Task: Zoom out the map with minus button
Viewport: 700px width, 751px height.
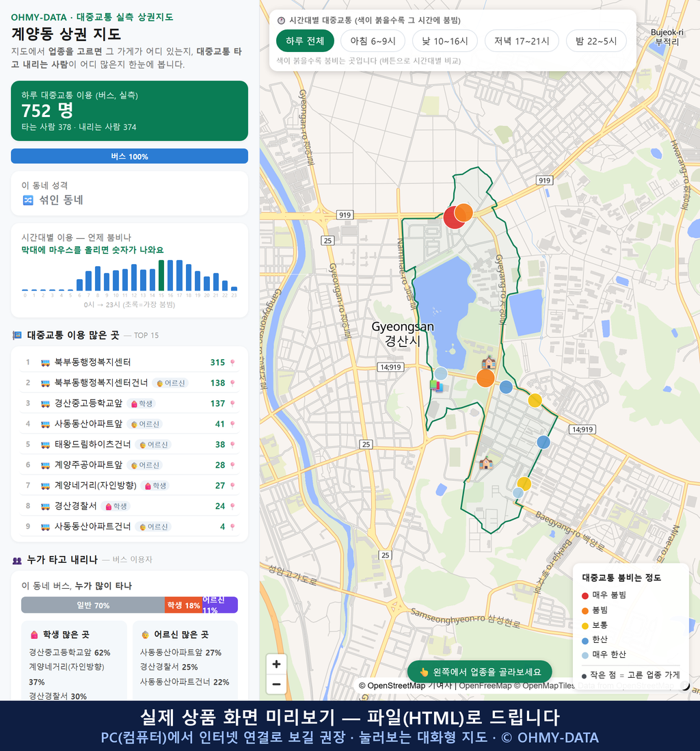Action: click(x=276, y=684)
